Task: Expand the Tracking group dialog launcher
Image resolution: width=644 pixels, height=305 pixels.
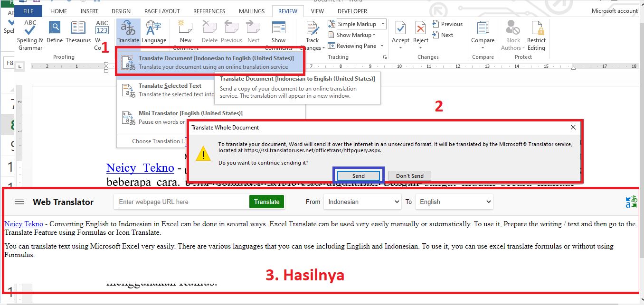Action: click(385, 57)
